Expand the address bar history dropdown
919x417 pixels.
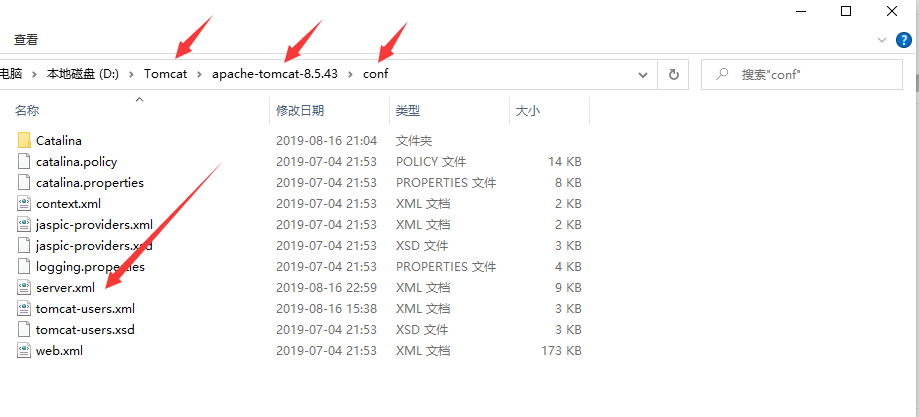coord(643,74)
